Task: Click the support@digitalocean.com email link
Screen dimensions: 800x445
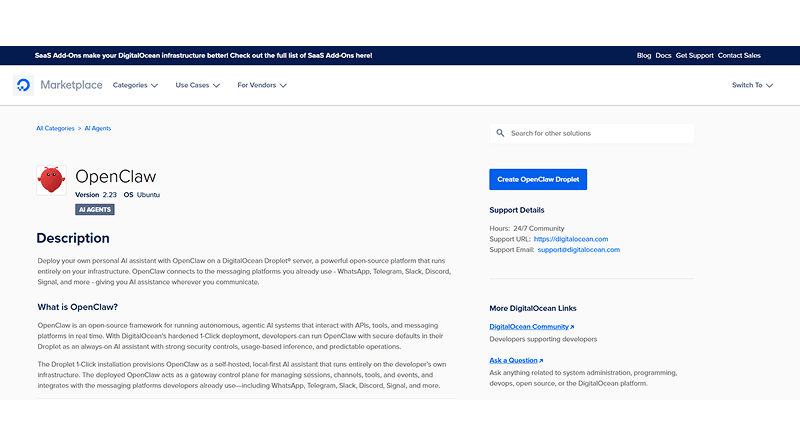Action: click(579, 250)
